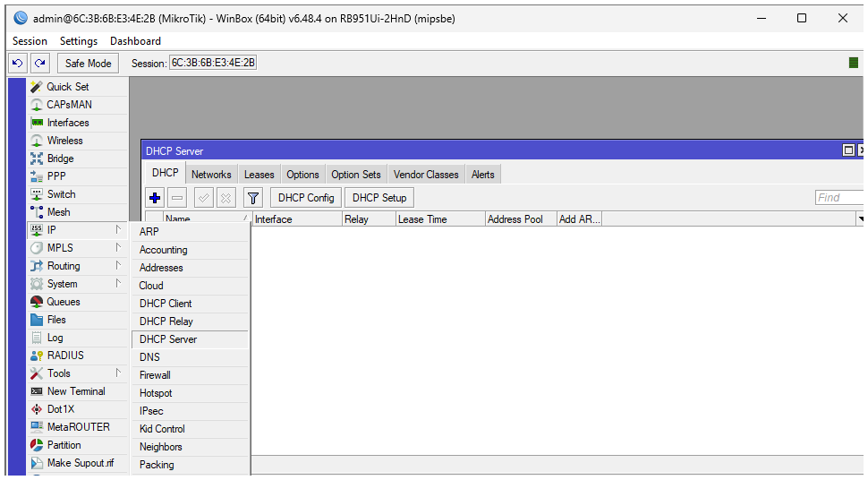This screenshot has height=480, width=868.
Task: Open MetaROUTER in the sidebar
Action: (x=78, y=427)
